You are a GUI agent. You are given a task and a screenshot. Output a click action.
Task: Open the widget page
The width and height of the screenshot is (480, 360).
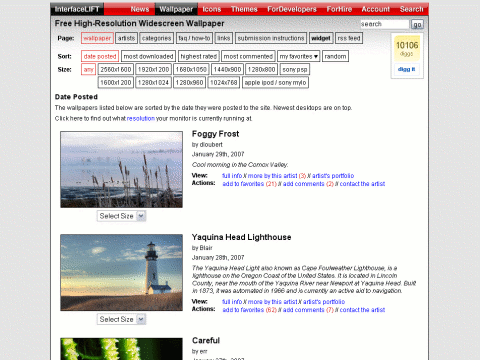tap(321, 38)
